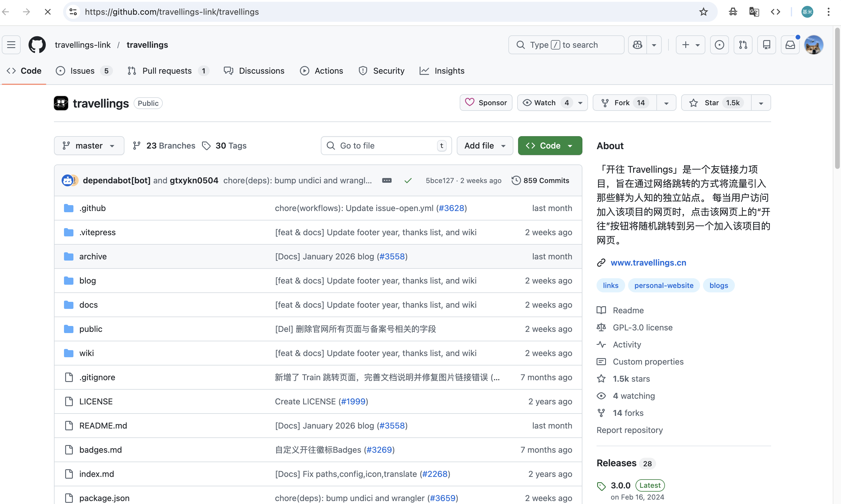This screenshot has width=841, height=504.
Task: Open the GitHub hamburger navigation menu
Action: (11, 45)
